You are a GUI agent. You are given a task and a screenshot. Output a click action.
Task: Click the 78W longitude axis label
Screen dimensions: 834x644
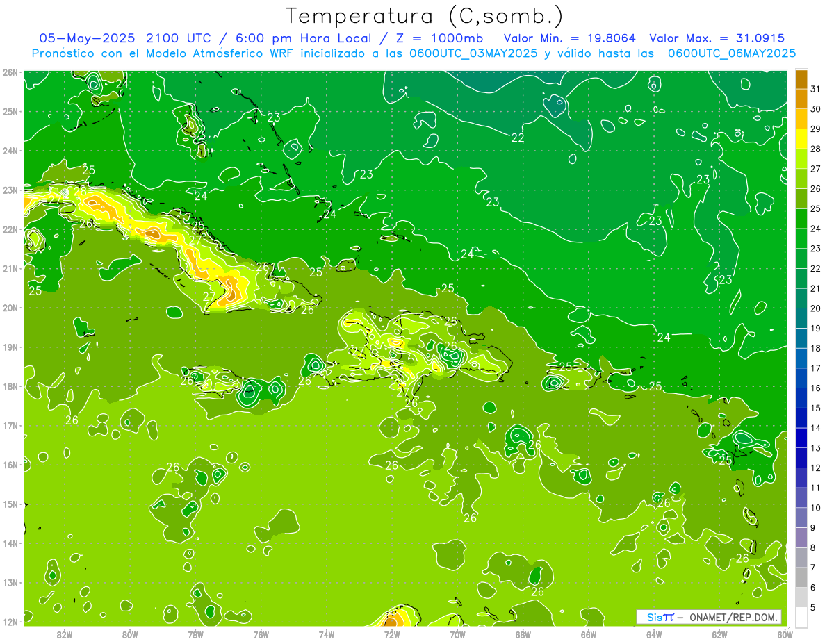coord(195,635)
